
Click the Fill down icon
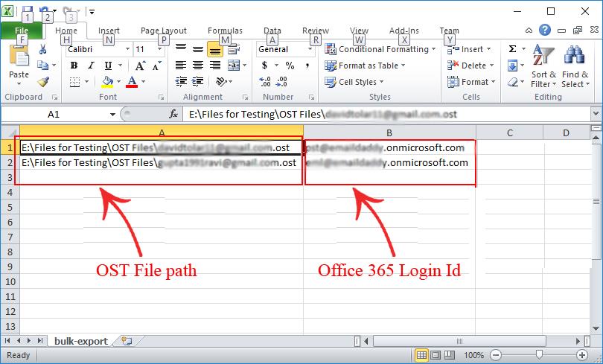pyautogui.click(x=512, y=66)
